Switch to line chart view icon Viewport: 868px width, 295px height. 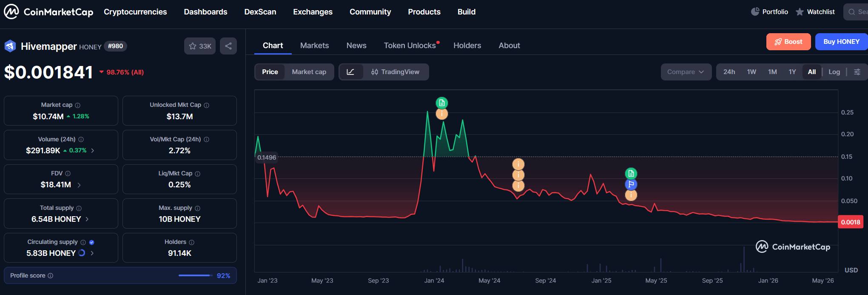[350, 72]
